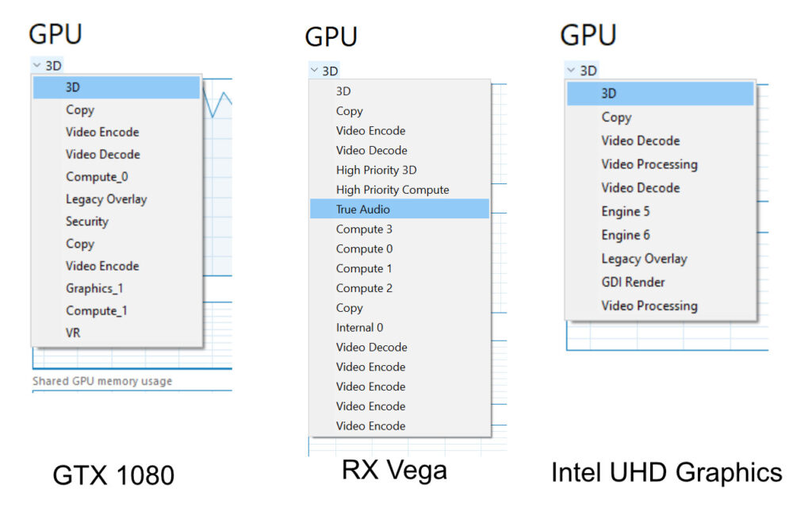Select Security in the GTX 1080 dropdown
This screenshot has height=508, width=812.
point(86,221)
